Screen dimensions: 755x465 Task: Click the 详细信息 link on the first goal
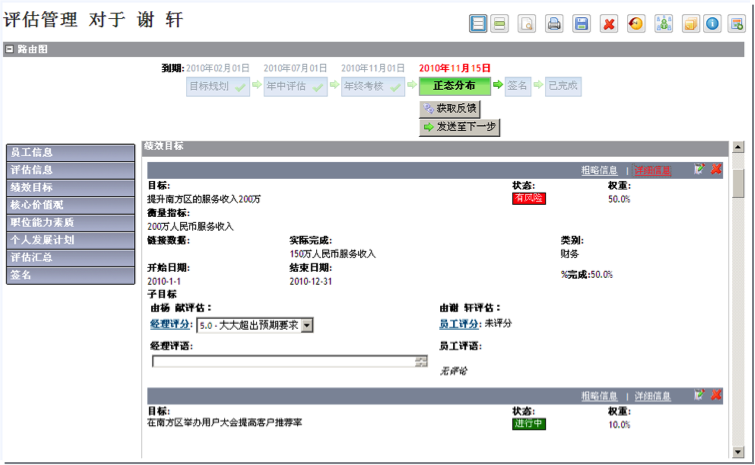tap(652, 171)
